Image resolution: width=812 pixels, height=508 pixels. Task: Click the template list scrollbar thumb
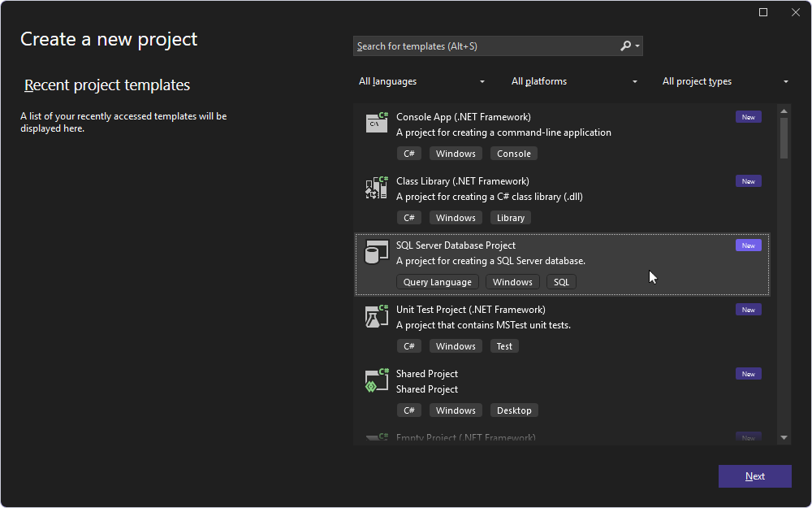coord(783,138)
